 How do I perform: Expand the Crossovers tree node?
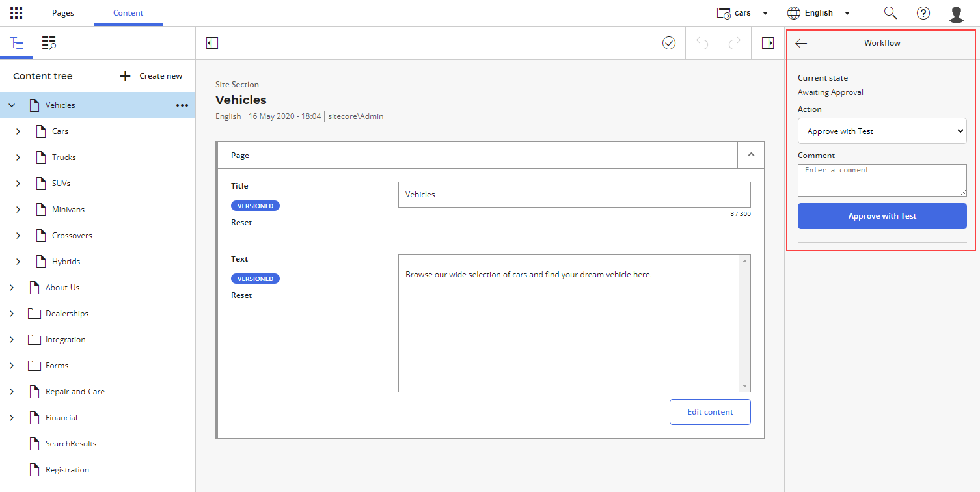click(18, 236)
